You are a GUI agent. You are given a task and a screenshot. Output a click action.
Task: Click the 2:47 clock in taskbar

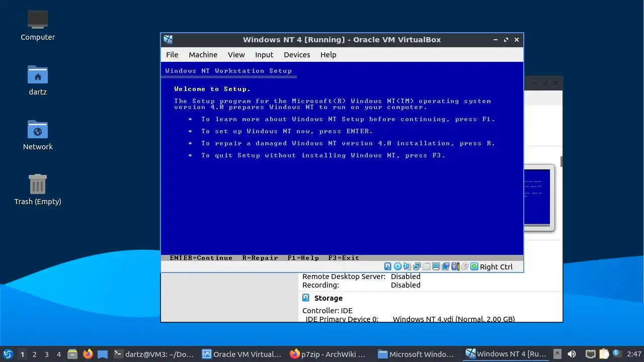(634, 354)
